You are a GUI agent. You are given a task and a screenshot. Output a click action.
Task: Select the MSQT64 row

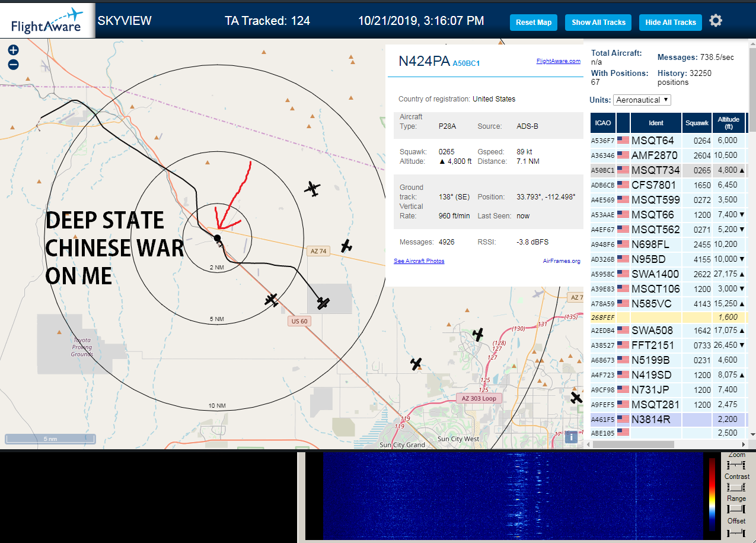click(668, 141)
